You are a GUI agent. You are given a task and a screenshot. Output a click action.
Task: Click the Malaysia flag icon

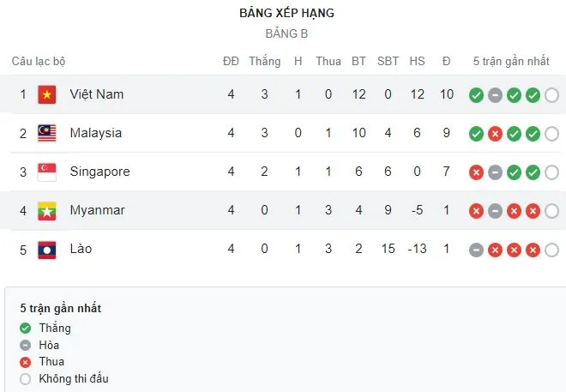(x=46, y=133)
